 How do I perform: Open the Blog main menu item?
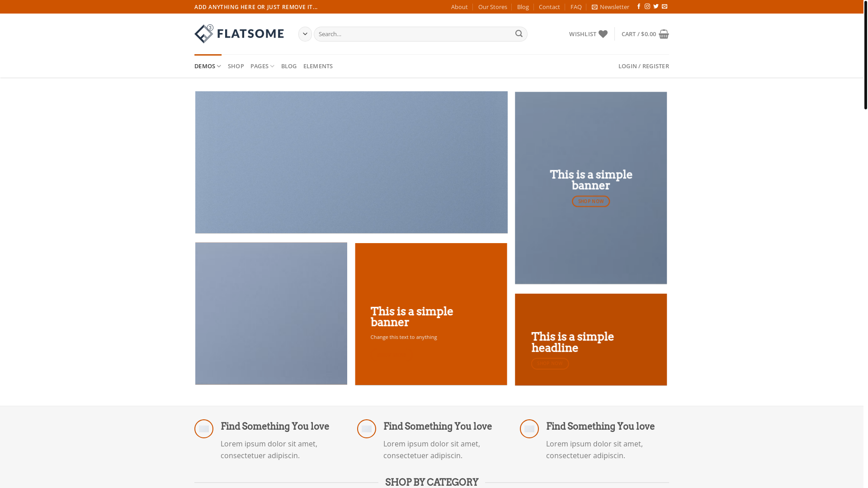[x=289, y=66]
